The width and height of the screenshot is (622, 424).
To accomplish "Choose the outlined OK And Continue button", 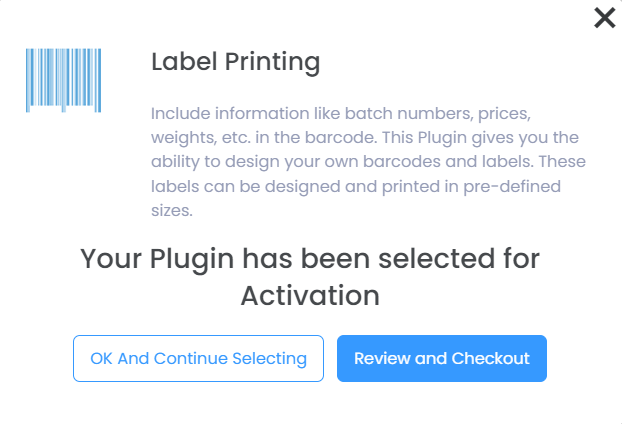I will tap(198, 358).
